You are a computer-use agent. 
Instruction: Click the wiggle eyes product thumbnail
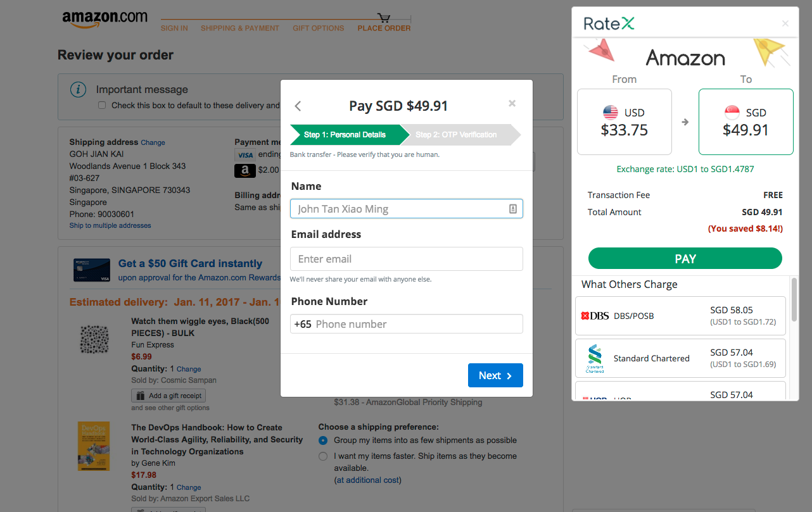(94, 339)
